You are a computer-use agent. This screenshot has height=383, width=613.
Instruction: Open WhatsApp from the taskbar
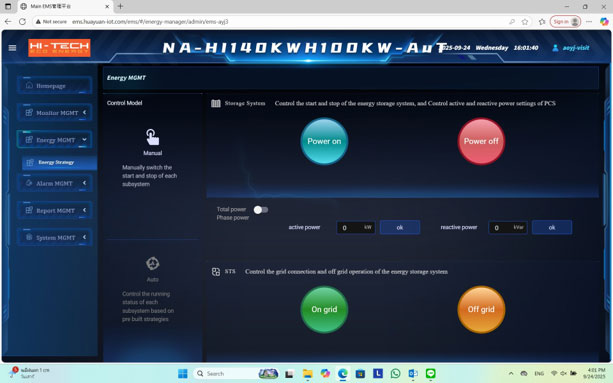coord(395,374)
